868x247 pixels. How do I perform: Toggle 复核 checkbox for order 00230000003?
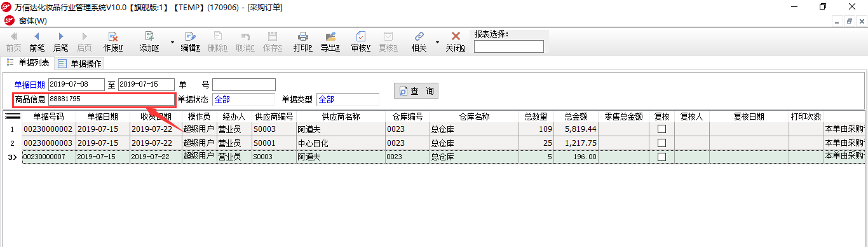pyautogui.click(x=661, y=143)
